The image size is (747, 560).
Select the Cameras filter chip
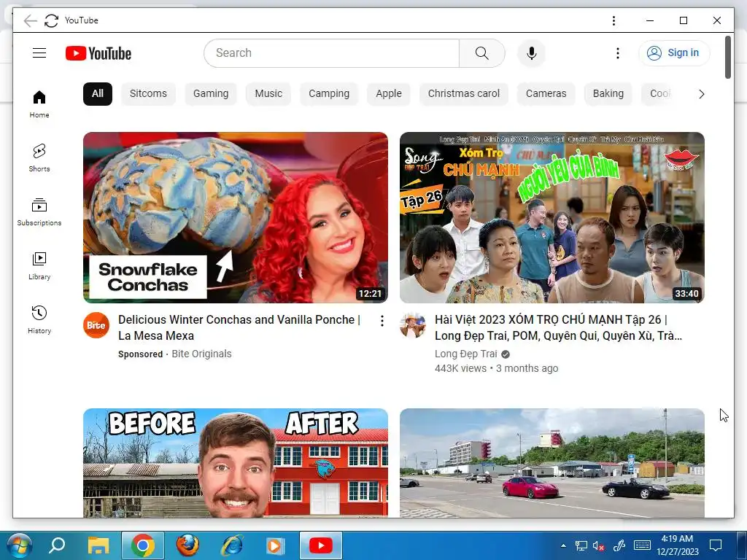[x=546, y=94]
